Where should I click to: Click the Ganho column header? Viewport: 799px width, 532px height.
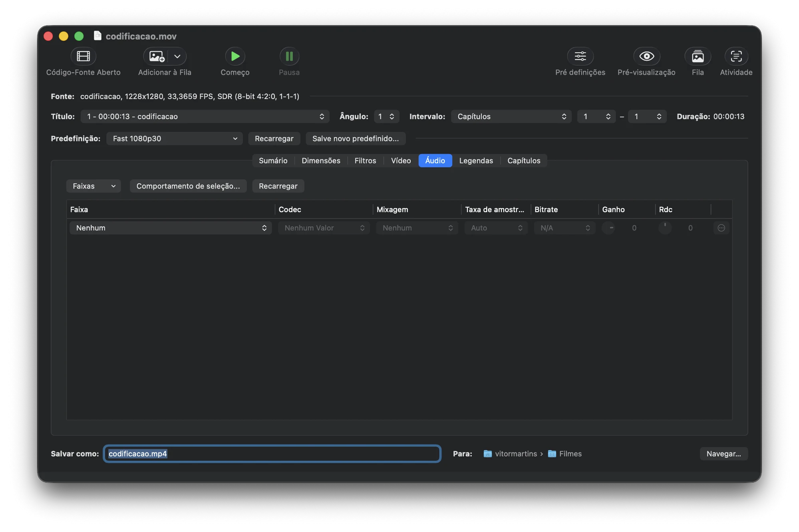pyautogui.click(x=627, y=210)
